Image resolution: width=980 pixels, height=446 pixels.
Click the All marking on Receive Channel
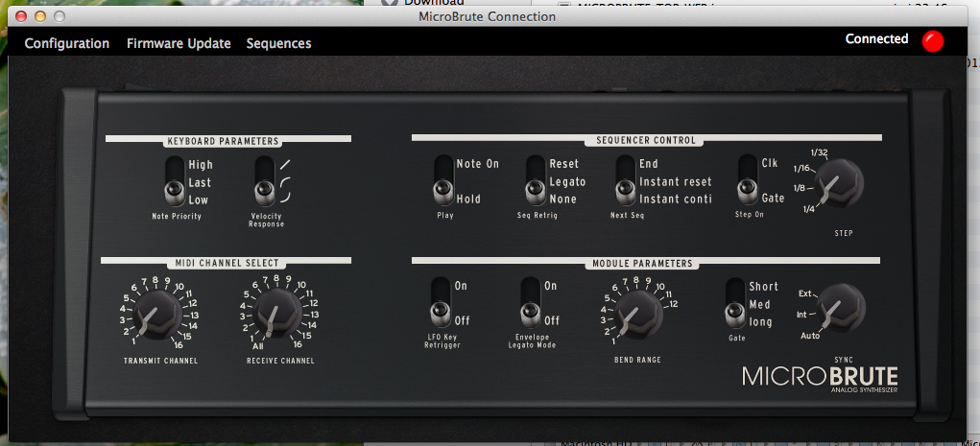click(x=258, y=345)
